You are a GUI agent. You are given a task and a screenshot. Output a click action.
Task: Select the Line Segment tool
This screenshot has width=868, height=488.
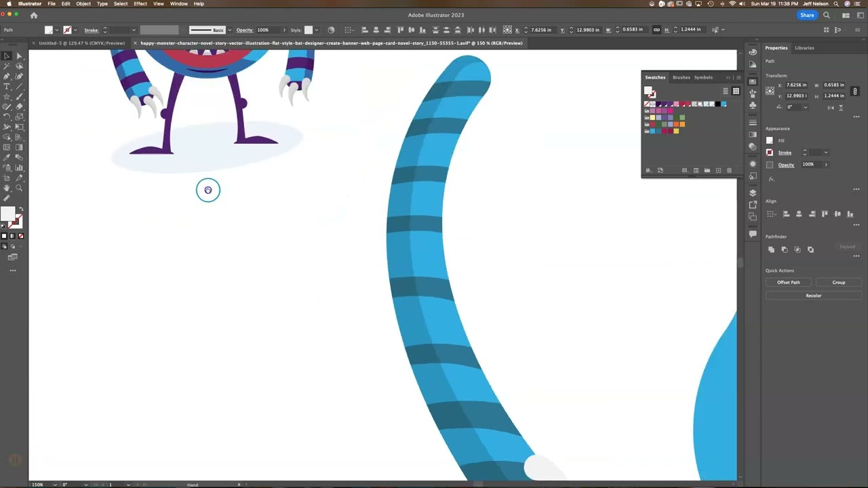19,87
